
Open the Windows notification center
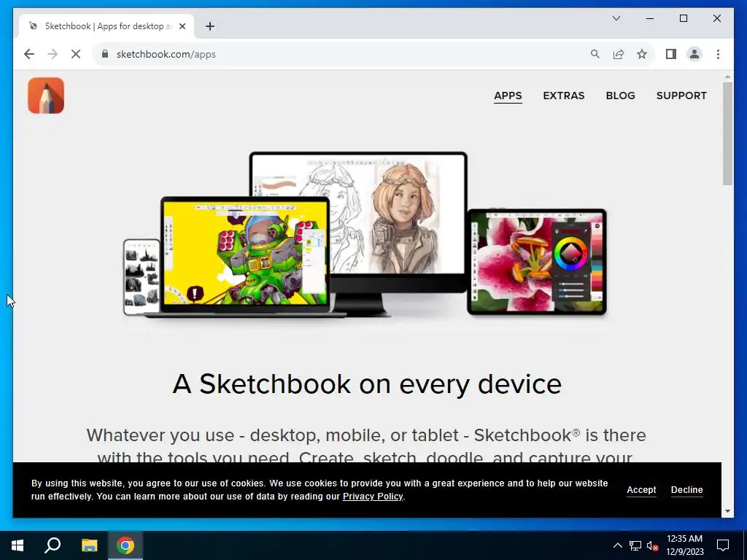[723, 545]
